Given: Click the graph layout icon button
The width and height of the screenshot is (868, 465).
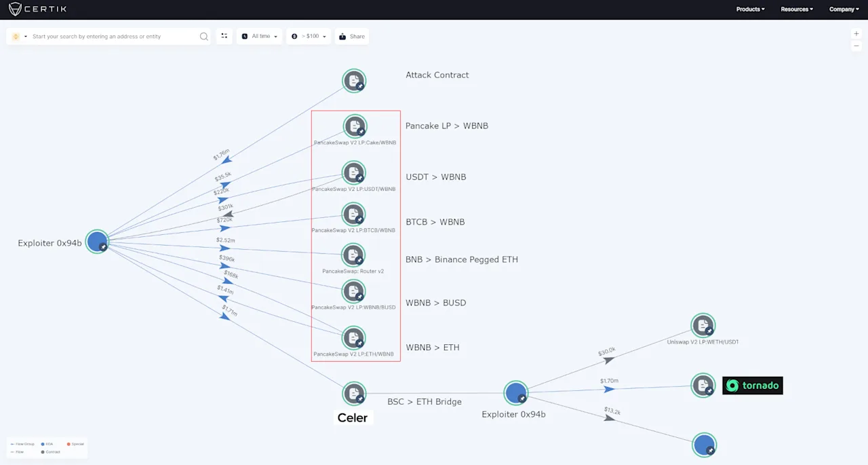Looking at the screenshot, I should pyautogui.click(x=224, y=37).
